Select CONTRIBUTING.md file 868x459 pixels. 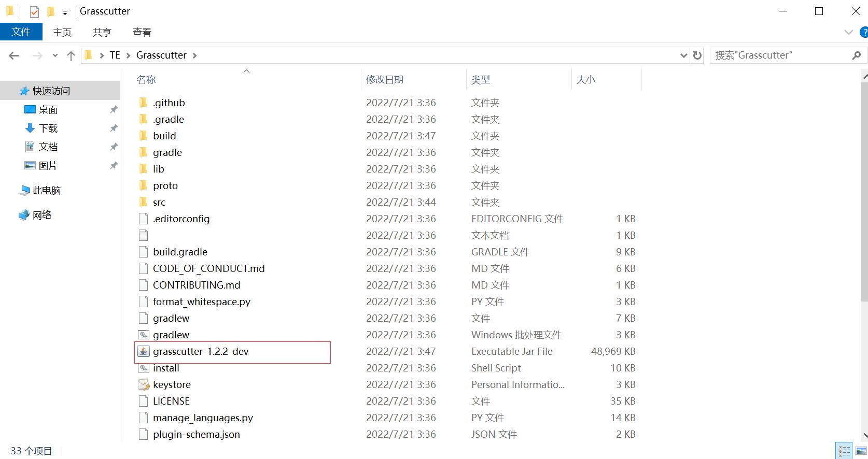197,285
